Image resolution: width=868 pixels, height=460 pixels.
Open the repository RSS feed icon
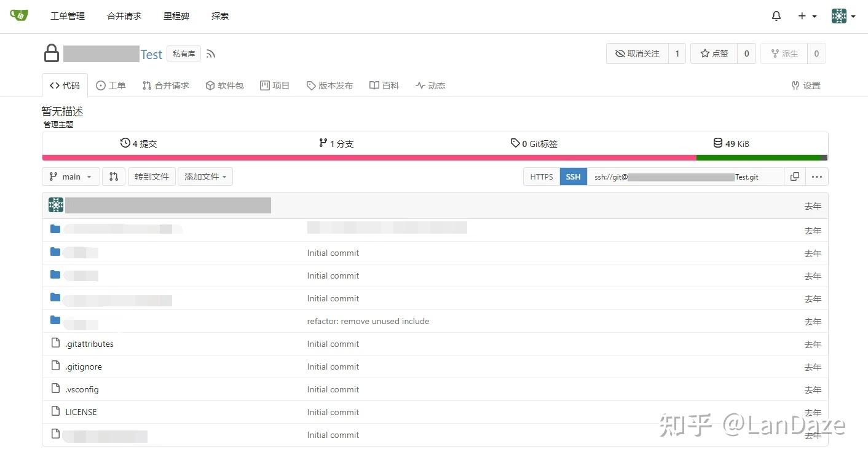coord(211,54)
